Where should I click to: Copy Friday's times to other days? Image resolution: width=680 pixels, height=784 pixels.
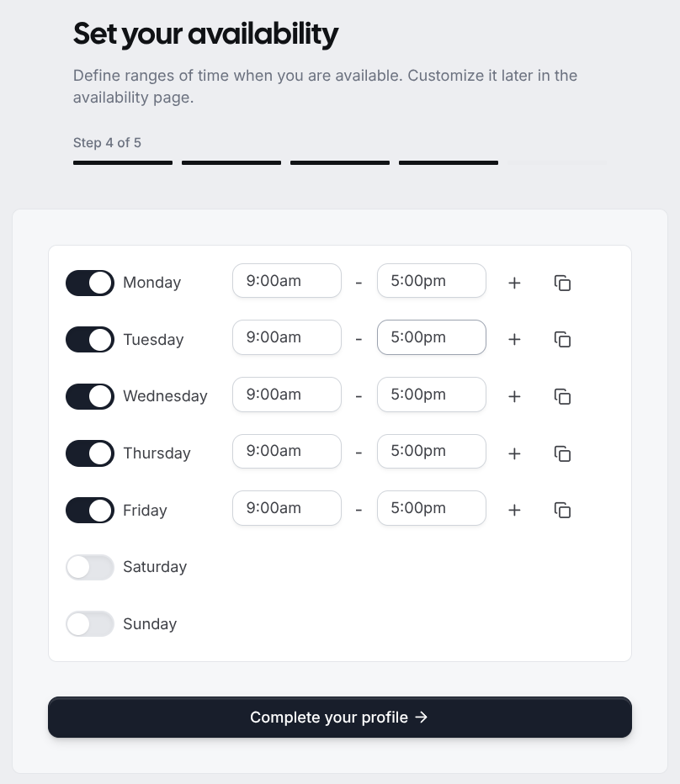(562, 510)
